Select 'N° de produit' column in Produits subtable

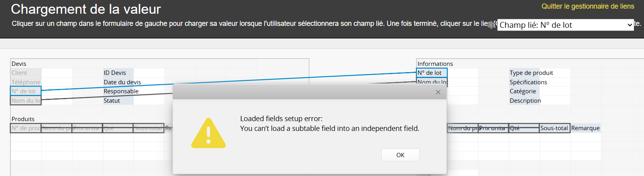pyautogui.click(x=26, y=128)
